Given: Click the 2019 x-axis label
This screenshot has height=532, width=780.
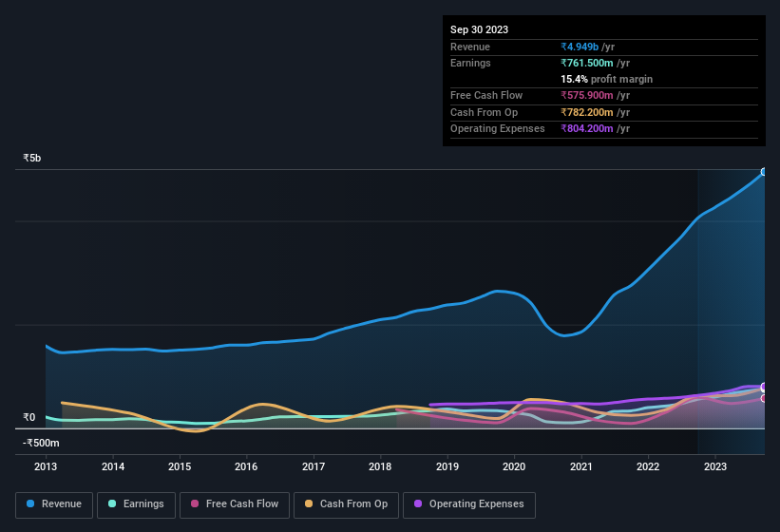Looking at the screenshot, I should (x=447, y=466).
